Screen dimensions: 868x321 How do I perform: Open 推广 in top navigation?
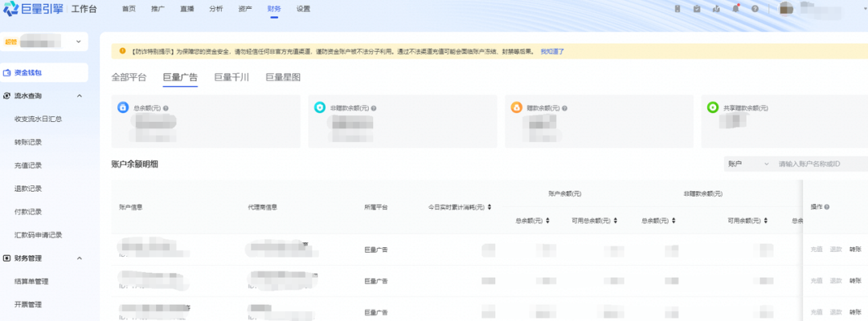(x=158, y=9)
